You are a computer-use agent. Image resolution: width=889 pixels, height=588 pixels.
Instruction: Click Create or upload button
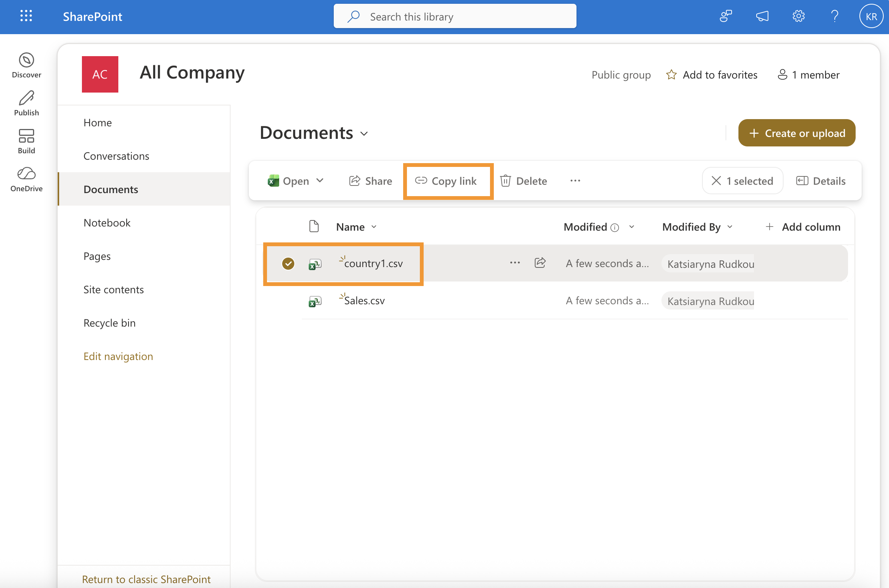click(x=797, y=133)
